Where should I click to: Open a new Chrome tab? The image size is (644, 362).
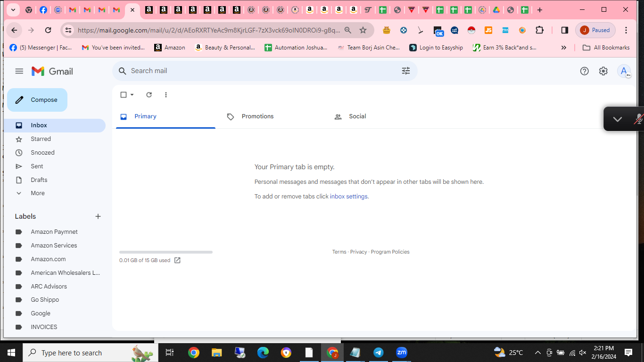click(540, 10)
